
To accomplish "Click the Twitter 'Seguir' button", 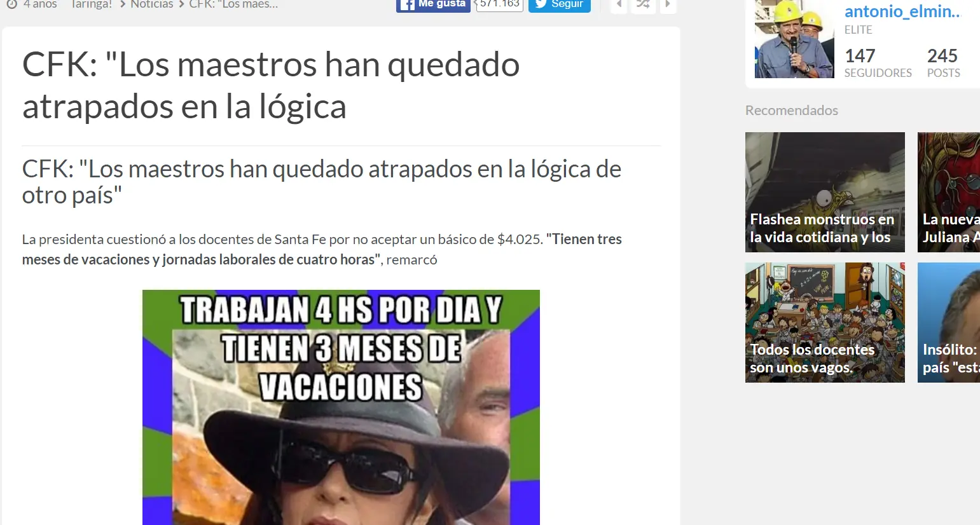I will (560, 5).
